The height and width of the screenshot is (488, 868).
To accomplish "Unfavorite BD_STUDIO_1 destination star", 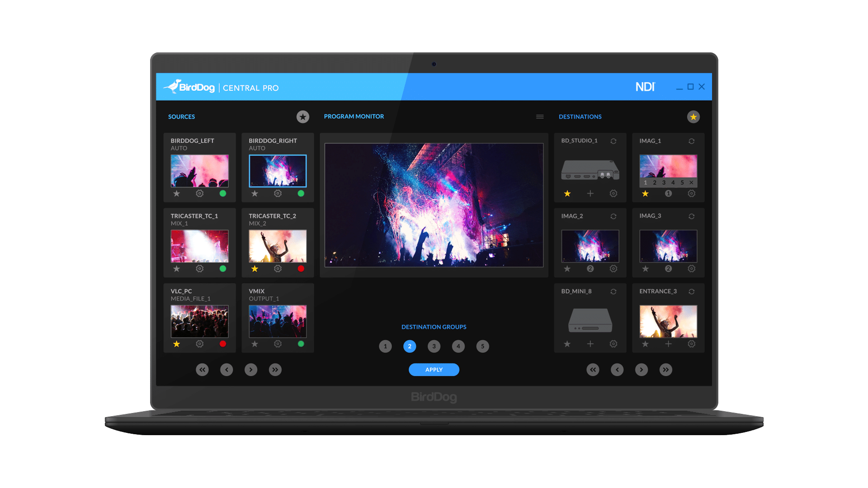I will tap(567, 193).
